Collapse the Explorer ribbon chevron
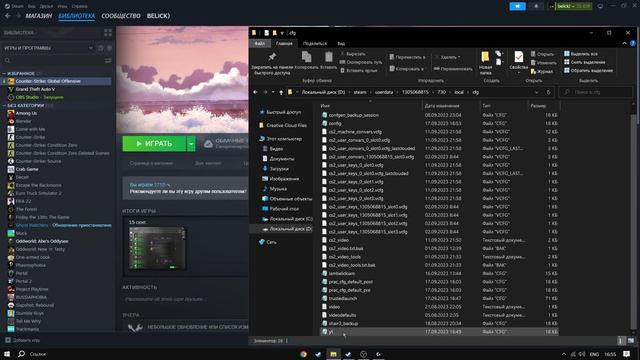This screenshot has width=640, height=360. 624,43
